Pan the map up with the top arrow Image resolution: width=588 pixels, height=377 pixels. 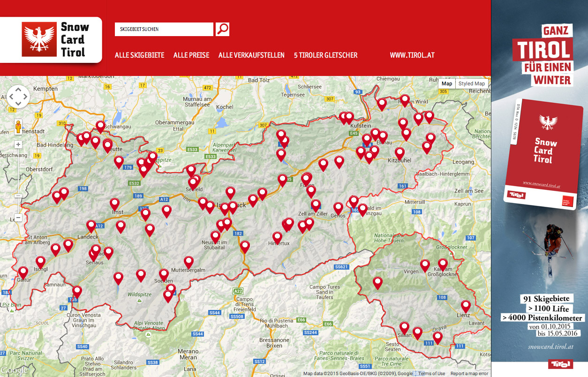tap(18, 89)
